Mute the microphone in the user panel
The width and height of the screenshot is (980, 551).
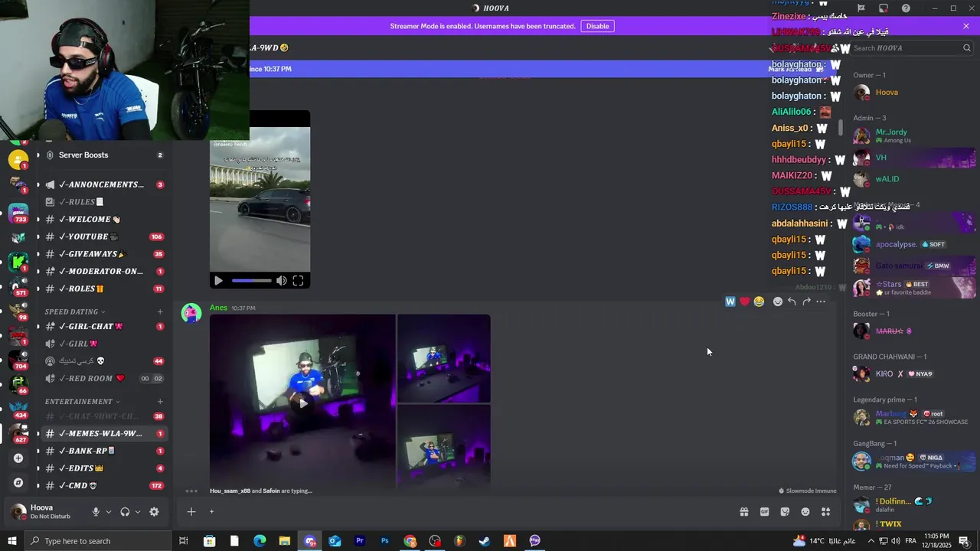[x=96, y=512]
